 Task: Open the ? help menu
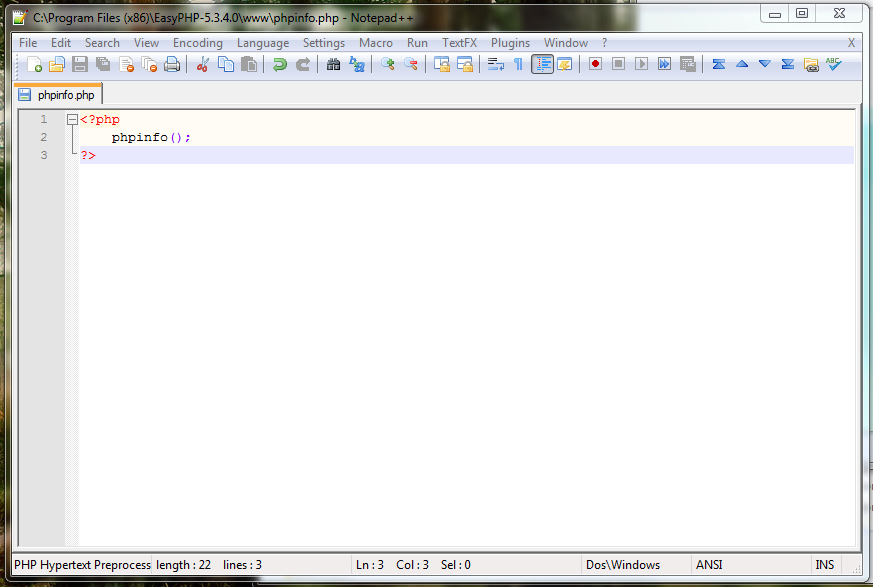pos(604,43)
